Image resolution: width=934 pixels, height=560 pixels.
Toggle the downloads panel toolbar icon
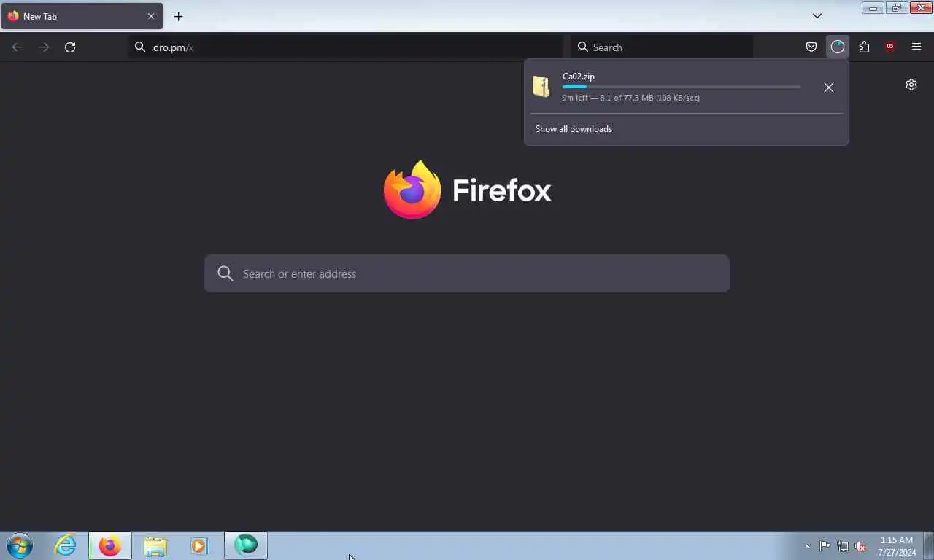838,47
